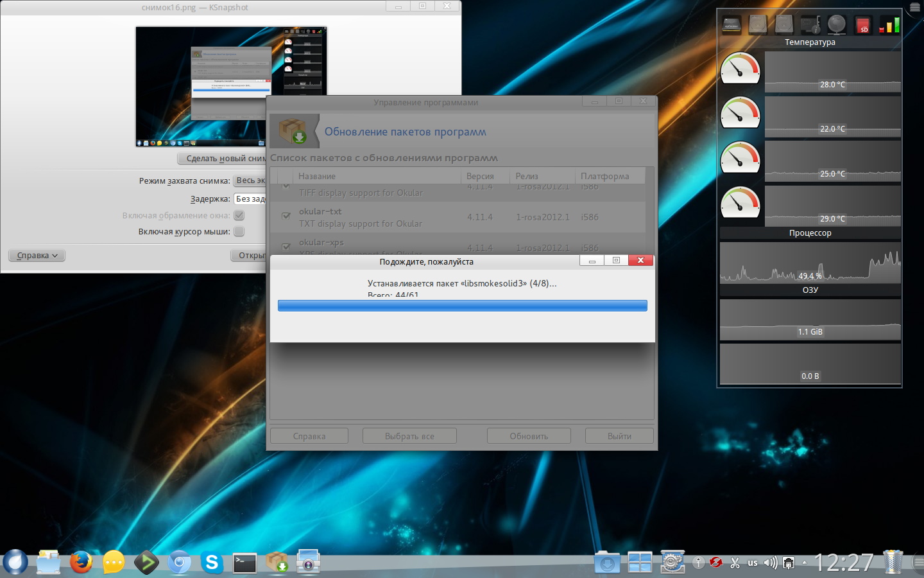Click 'TXT display support for Okular' description
Viewport: 924px width, 578px height.
point(361,223)
